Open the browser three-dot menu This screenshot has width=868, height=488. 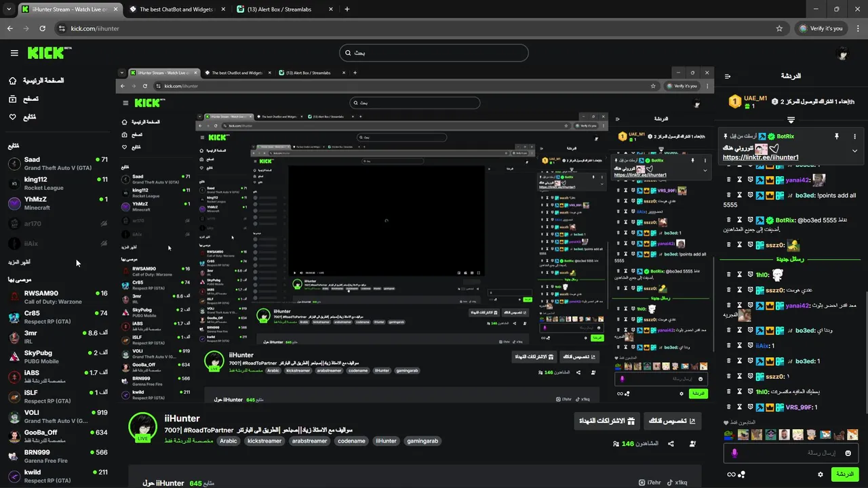point(857,28)
